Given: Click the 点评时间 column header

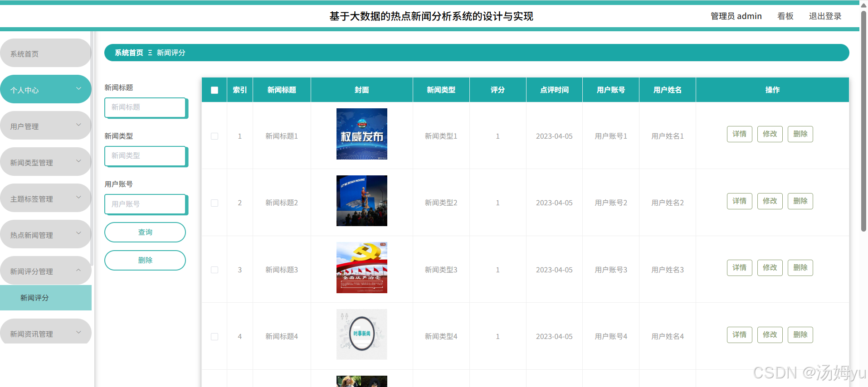Looking at the screenshot, I should 554,90.
